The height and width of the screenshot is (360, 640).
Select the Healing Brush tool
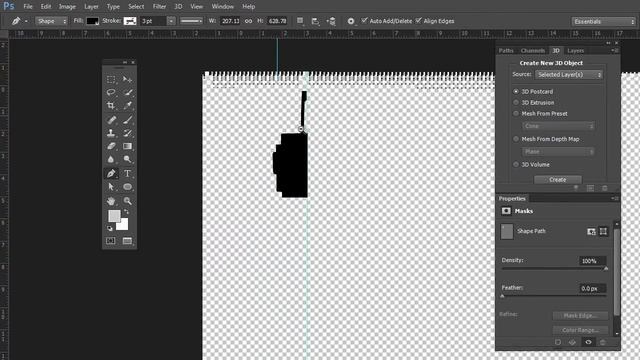(x=111, y=120)
